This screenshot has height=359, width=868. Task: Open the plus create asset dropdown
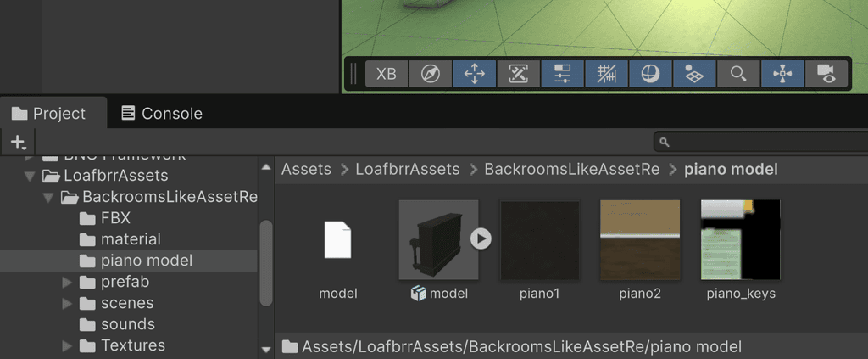[x=18, y=143]
